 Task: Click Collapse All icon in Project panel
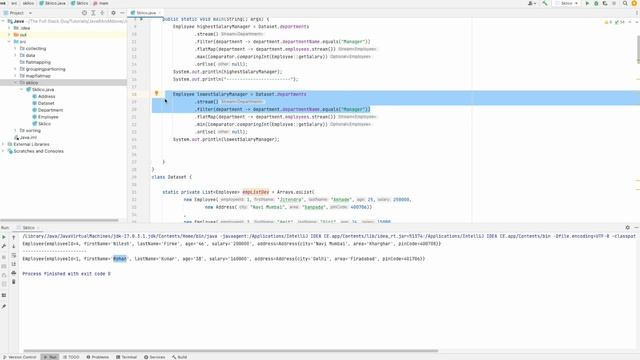click(102, 13)
